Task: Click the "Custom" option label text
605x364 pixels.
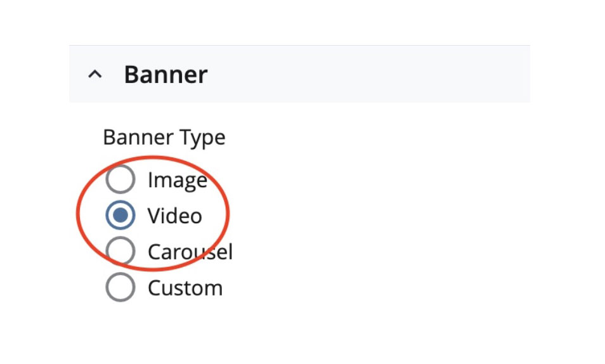Action: (x=185, y=288)
